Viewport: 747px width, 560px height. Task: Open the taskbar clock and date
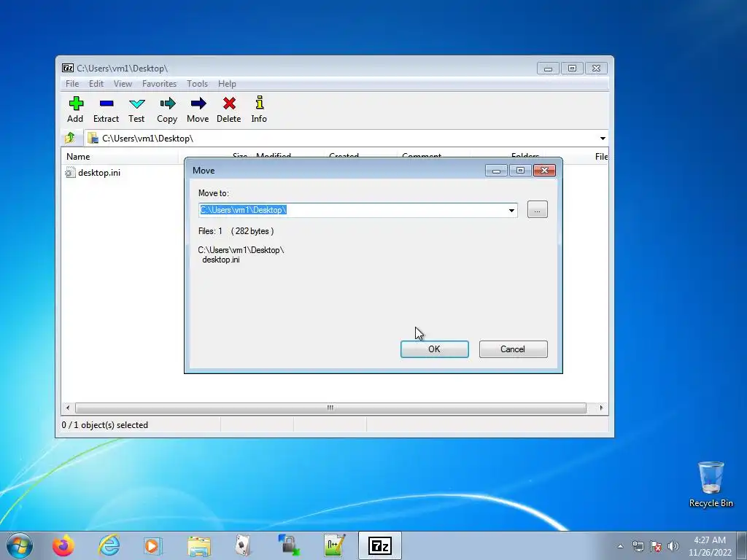710,546
